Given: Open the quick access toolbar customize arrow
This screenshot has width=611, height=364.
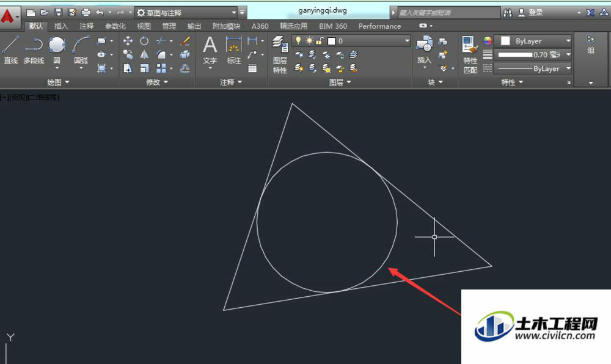Looking at the screenshot, I should click(242, 12).
